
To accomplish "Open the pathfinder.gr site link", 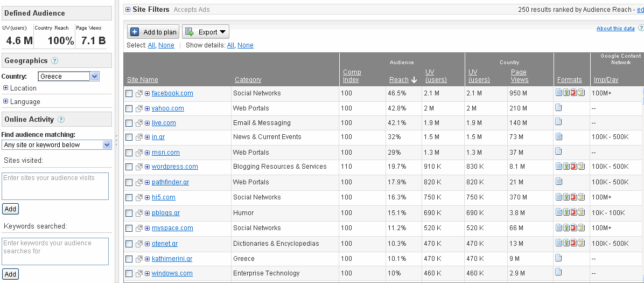I will [170, 182].
